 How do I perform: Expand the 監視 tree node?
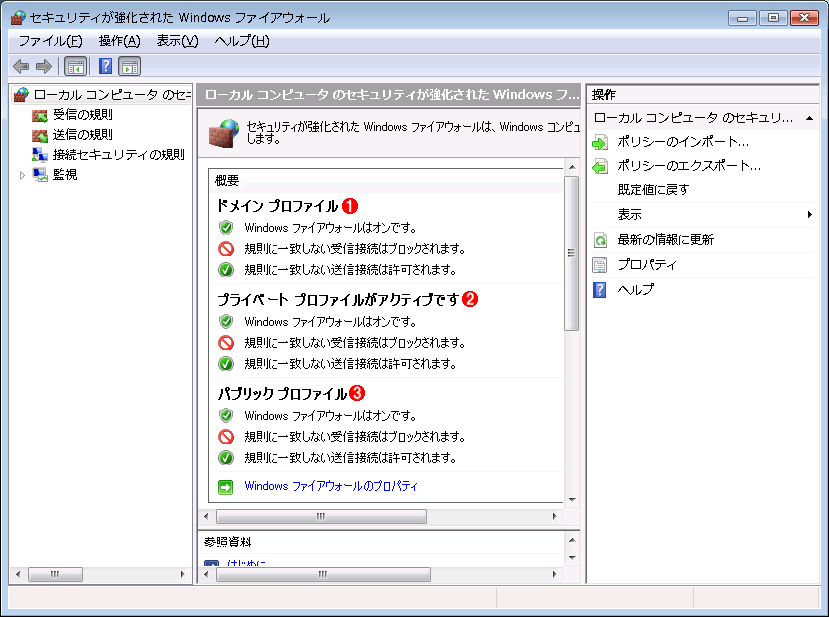(x=22, y=175)
